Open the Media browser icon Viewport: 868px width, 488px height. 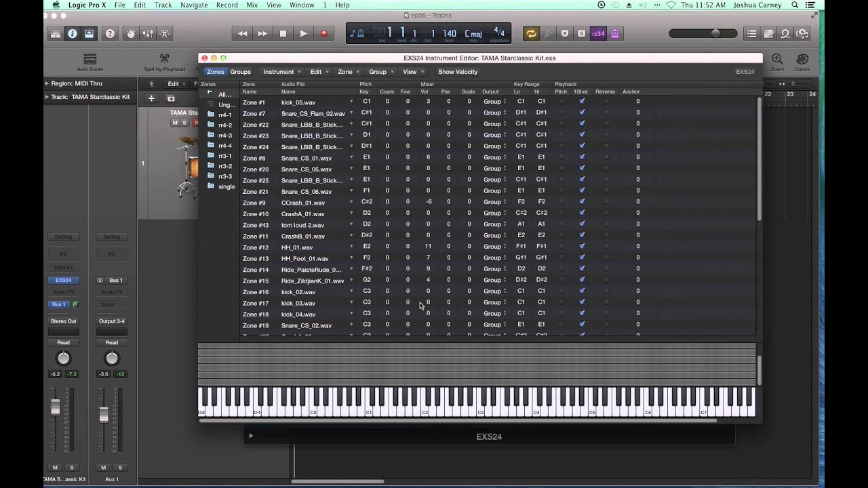[802, 33]
